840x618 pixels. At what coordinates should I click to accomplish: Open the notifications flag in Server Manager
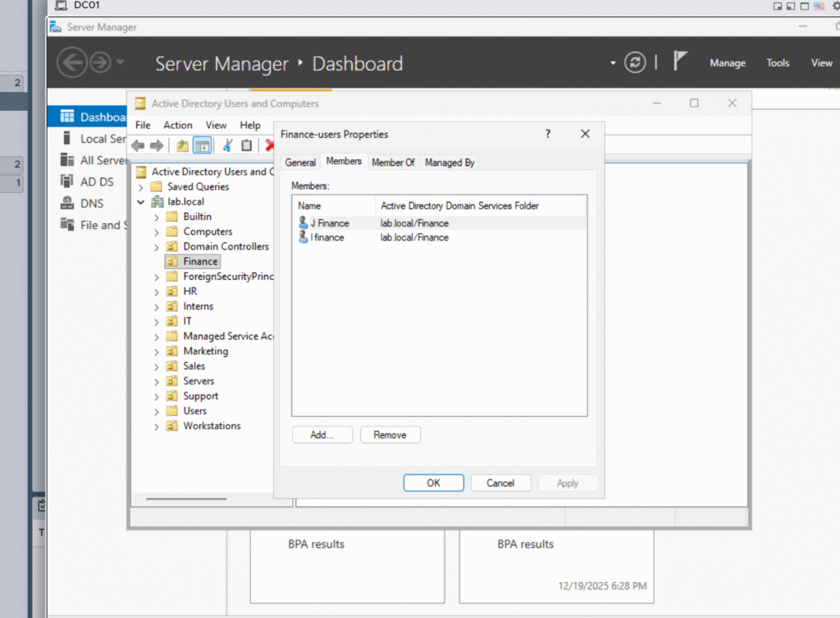pyautogui.click(x=680, y=62)
